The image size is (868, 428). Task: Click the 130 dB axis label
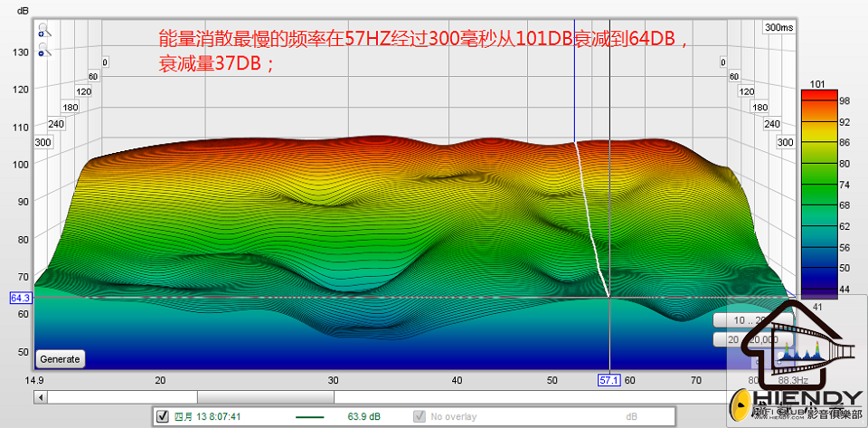tap(20, 52)
